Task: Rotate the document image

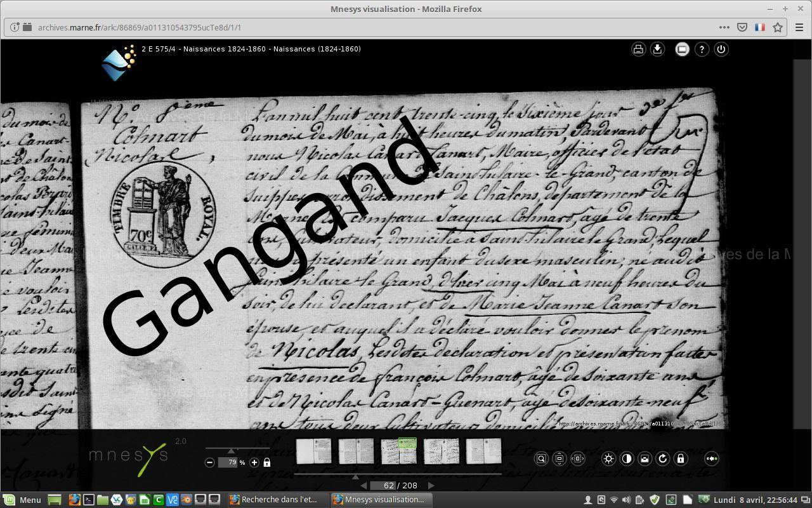Action: (x=663, y=458)
